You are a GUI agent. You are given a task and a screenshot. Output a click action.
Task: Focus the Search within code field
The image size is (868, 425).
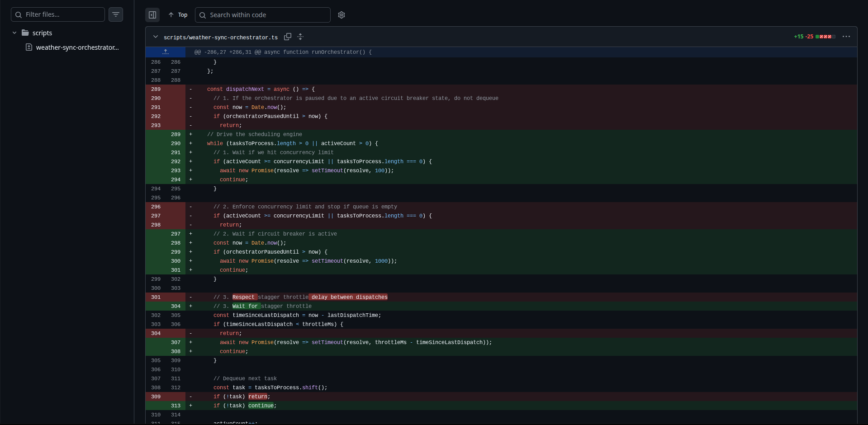(263, 15)
